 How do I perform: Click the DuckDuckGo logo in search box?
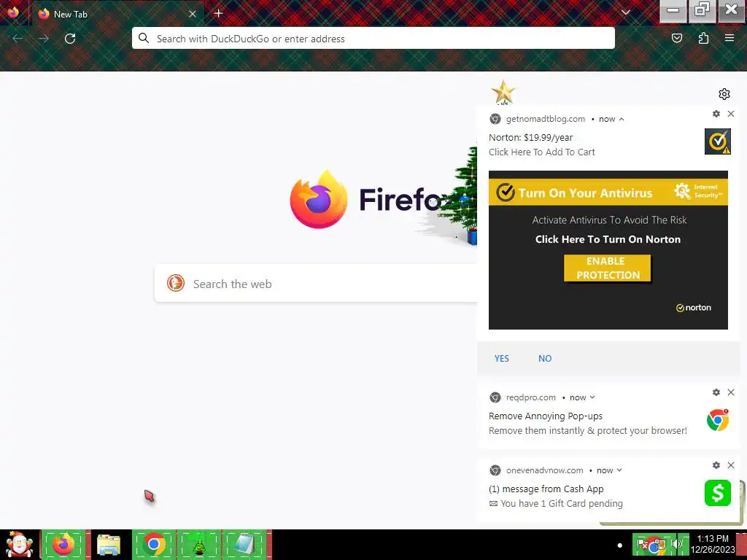pos(175,283)
